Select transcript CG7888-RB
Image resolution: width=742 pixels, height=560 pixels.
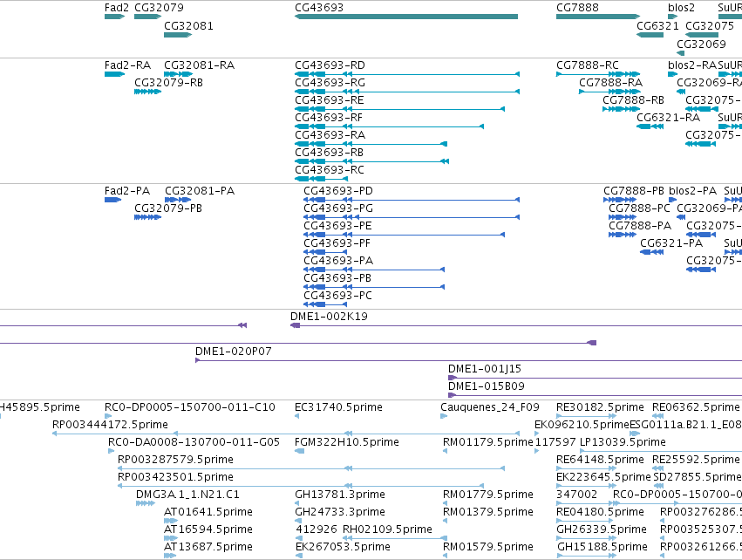pyautogui.click(x=622, y=109)
